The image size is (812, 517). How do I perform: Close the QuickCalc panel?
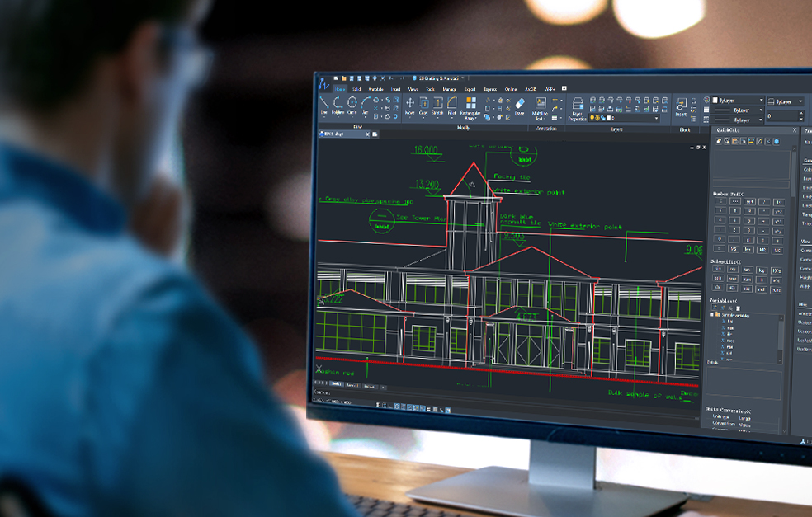795,130
